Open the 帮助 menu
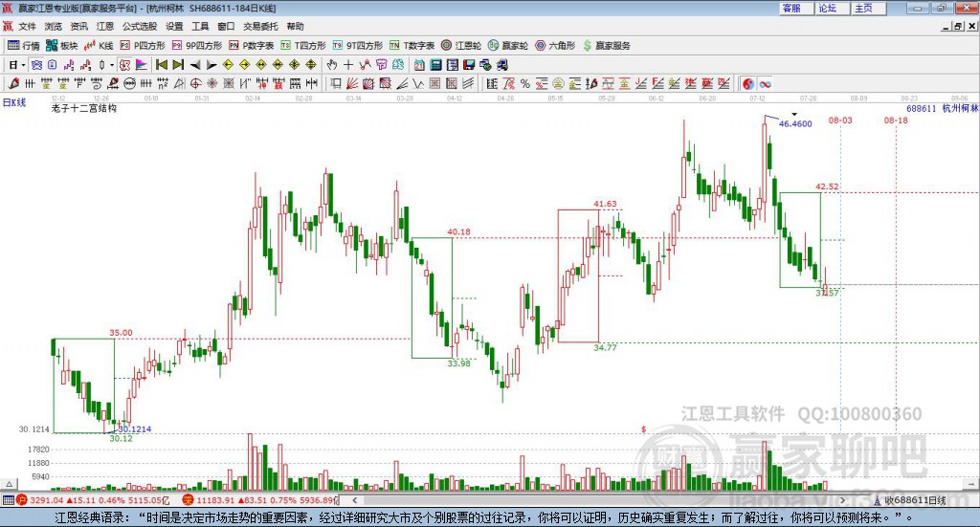 (295, 26)
